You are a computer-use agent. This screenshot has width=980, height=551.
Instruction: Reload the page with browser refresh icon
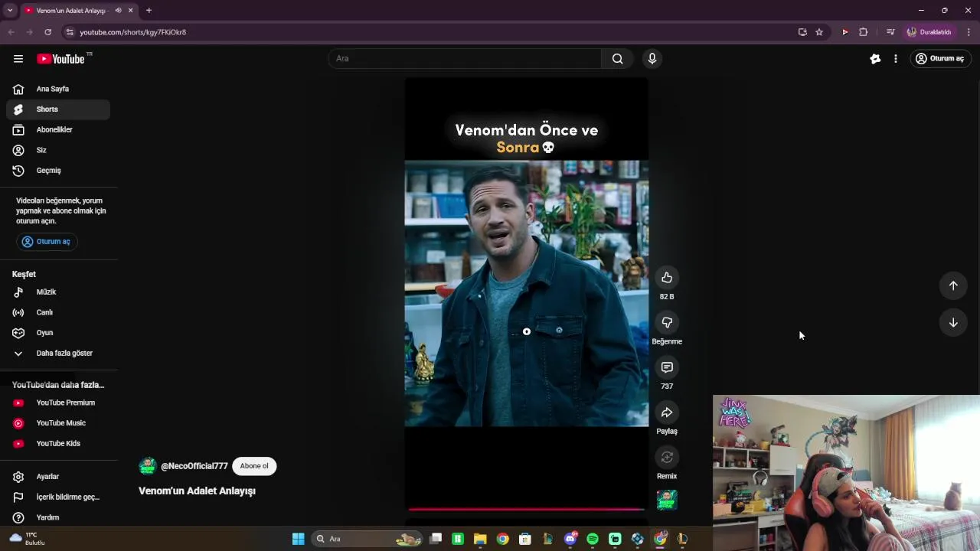pos(47,32)
